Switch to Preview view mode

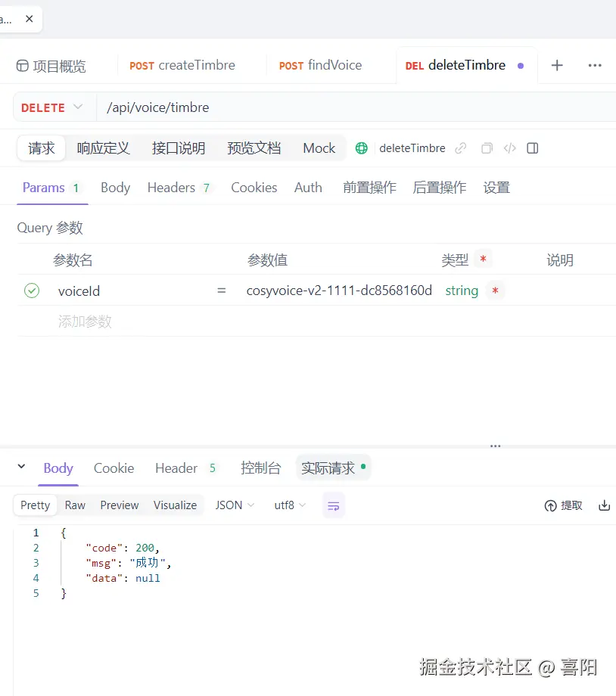tap(120, 505)
